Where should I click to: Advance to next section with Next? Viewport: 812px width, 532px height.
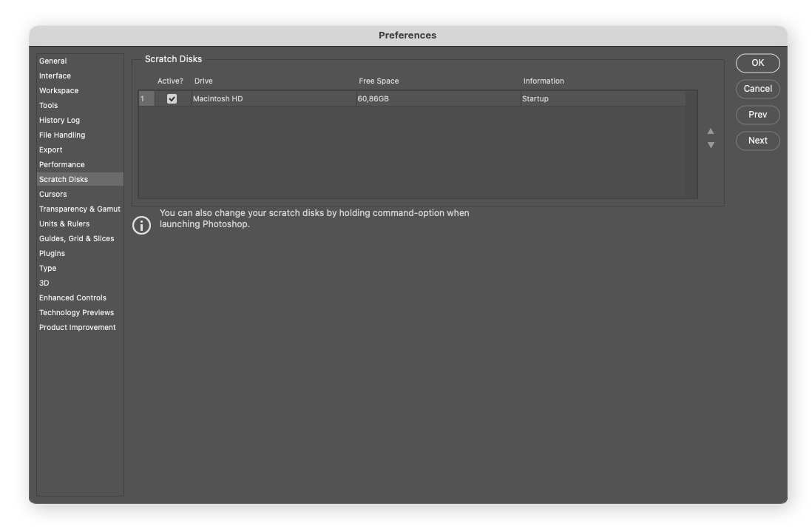click(757, 141)
